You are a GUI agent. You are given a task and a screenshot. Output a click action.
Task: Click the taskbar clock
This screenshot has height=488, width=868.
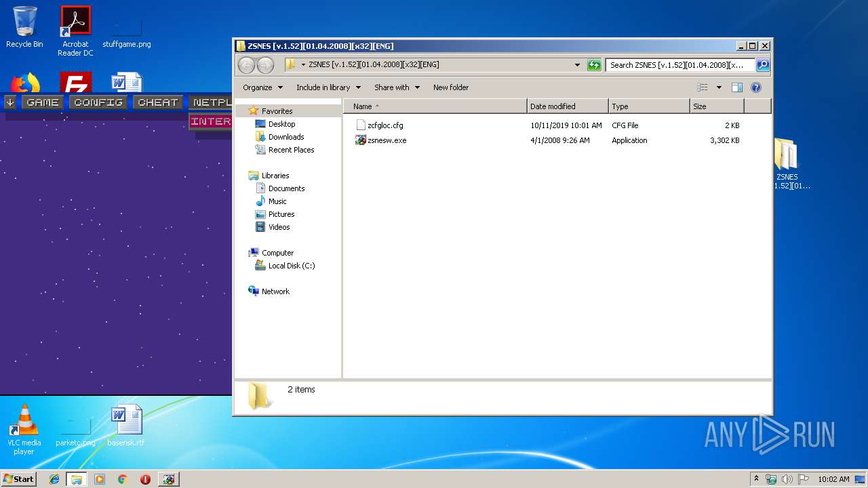[833, 479]
